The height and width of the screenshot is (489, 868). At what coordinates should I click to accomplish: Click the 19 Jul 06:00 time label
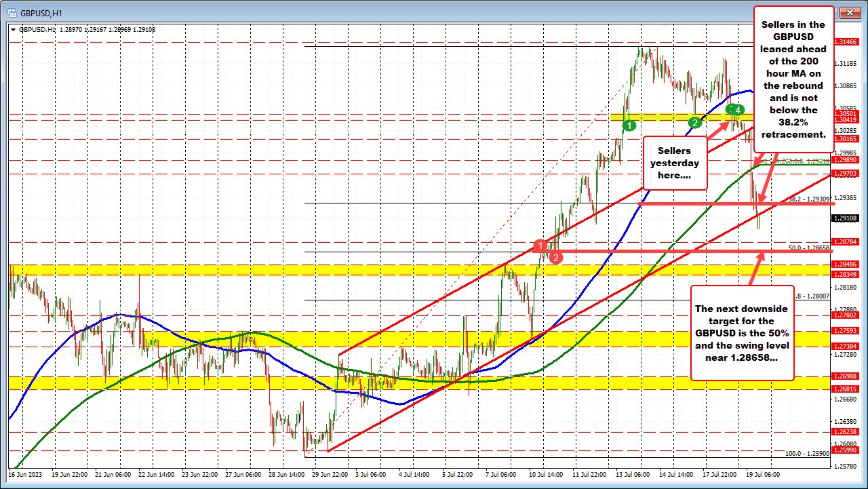point(764,475)
